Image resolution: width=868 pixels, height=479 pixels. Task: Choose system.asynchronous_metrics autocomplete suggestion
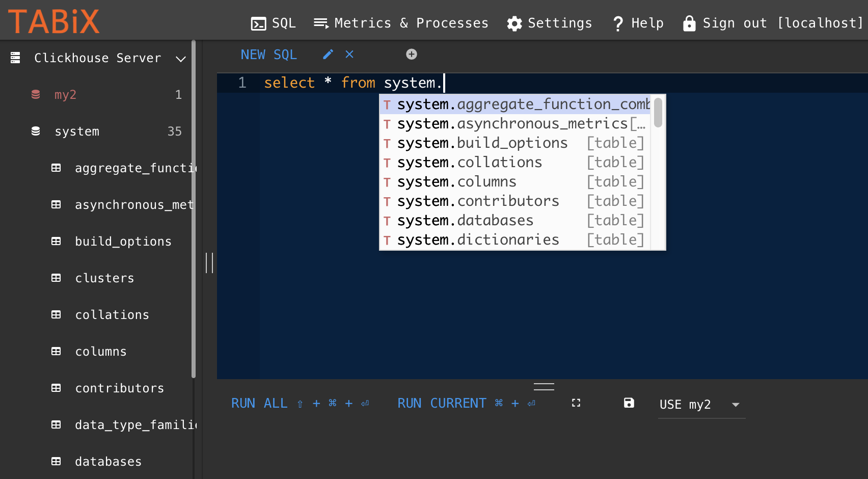pyautogui.click(x=516, y=124)
